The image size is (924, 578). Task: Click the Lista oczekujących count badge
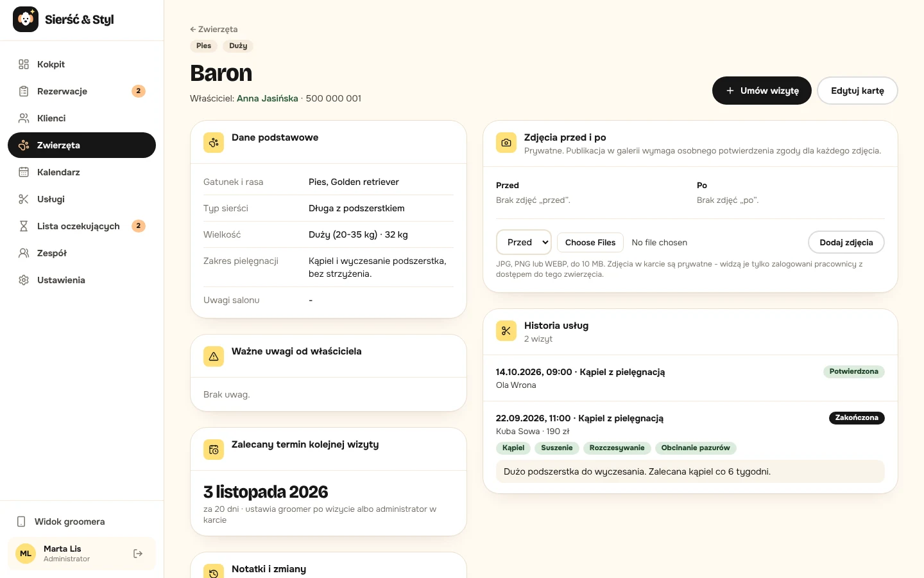pos(139,226)
